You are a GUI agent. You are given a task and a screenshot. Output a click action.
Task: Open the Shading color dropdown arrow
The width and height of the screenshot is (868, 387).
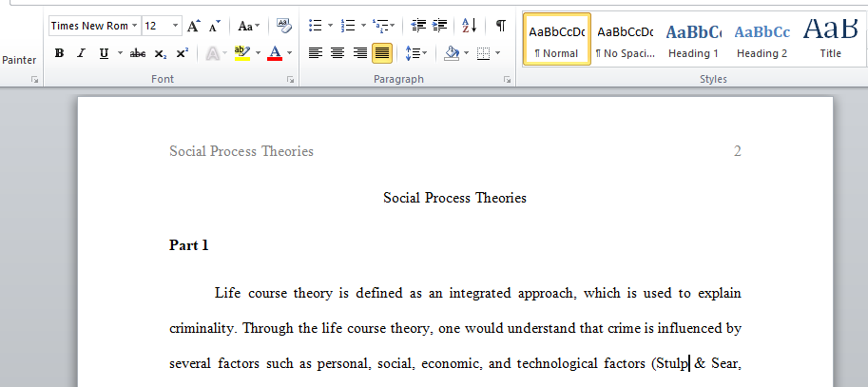click(x=466, y=53)
